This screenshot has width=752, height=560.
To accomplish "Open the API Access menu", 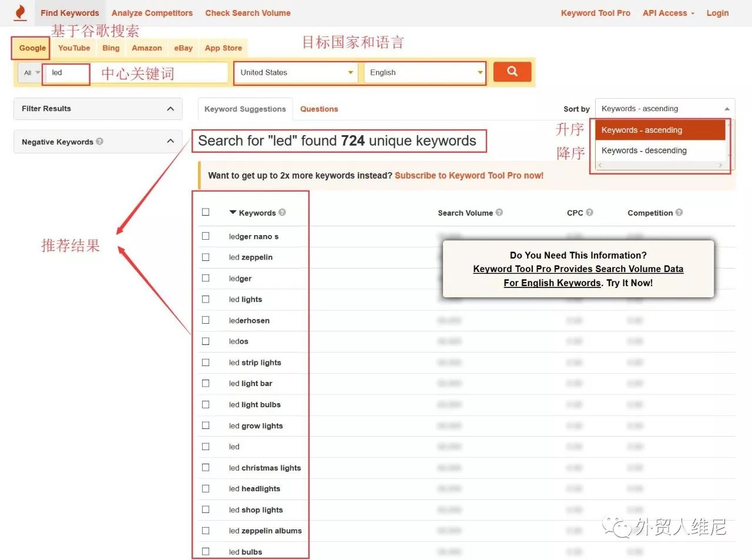I will [x=668, y=13].
